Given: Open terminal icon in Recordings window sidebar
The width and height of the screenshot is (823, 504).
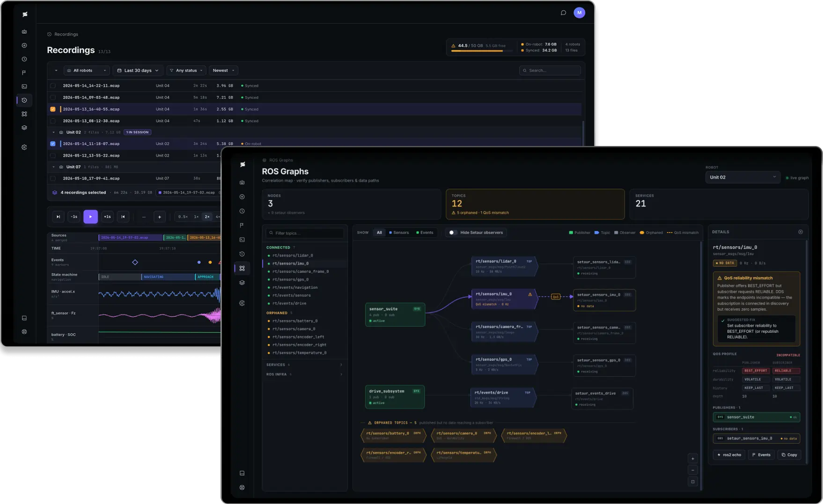Looking at the screenshot, I should [24, 87].
